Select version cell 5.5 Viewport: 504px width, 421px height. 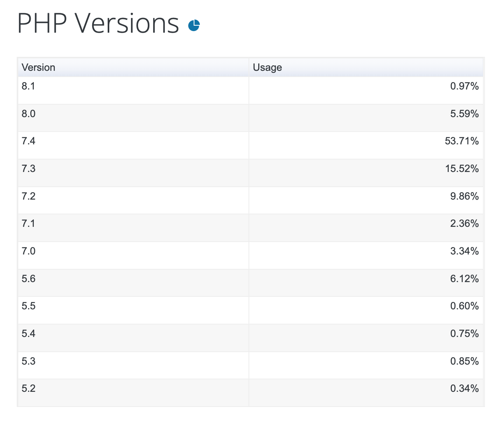coord(133,310)
